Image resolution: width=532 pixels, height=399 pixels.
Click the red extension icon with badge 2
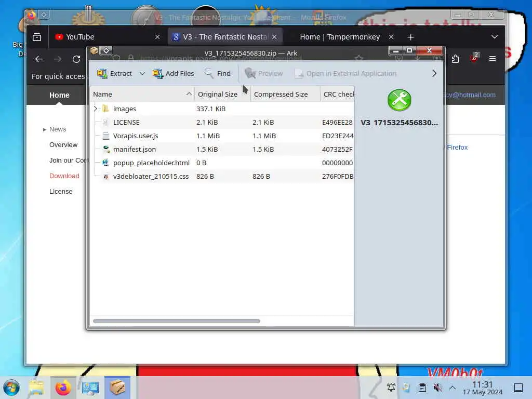[x=474, y=58]
